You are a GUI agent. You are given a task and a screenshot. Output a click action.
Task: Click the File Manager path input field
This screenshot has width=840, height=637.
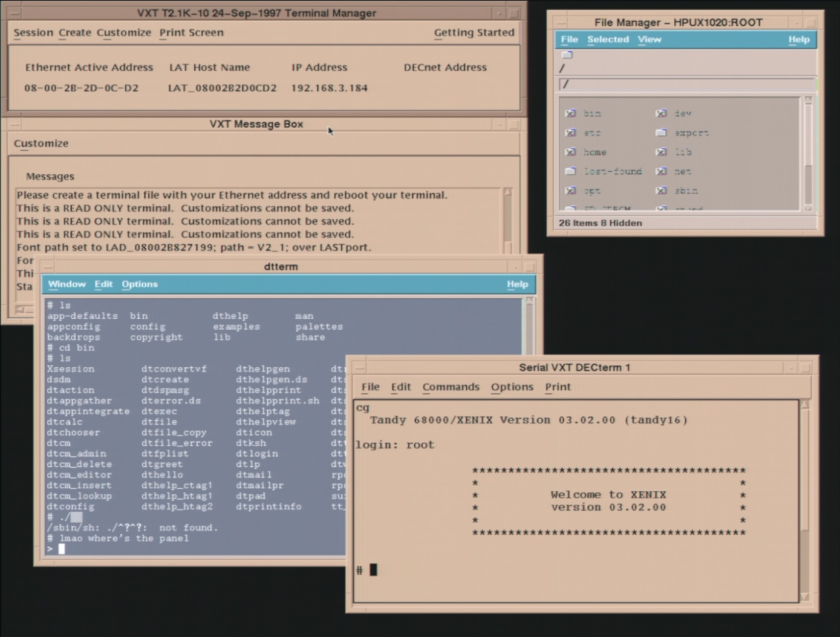(687, 85)
